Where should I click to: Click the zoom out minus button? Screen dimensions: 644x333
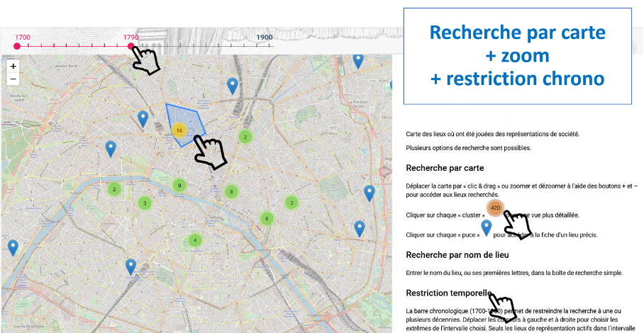click(13, 78)
